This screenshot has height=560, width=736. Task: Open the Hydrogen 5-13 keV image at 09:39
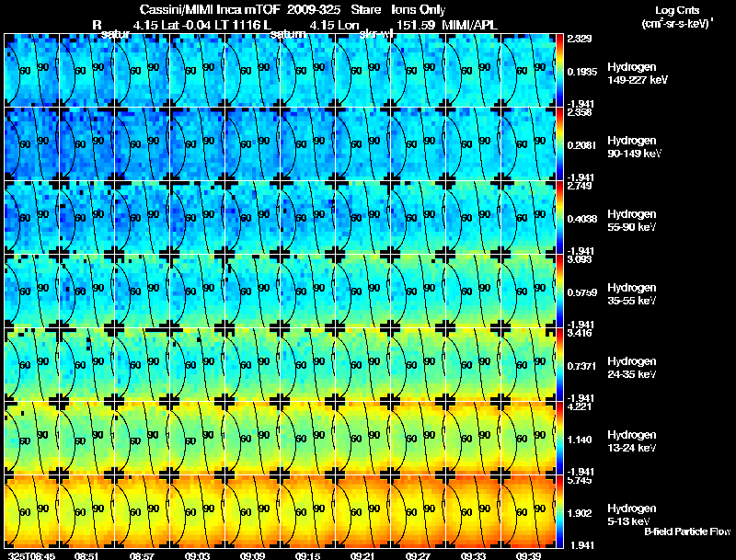tap(528, 511)
